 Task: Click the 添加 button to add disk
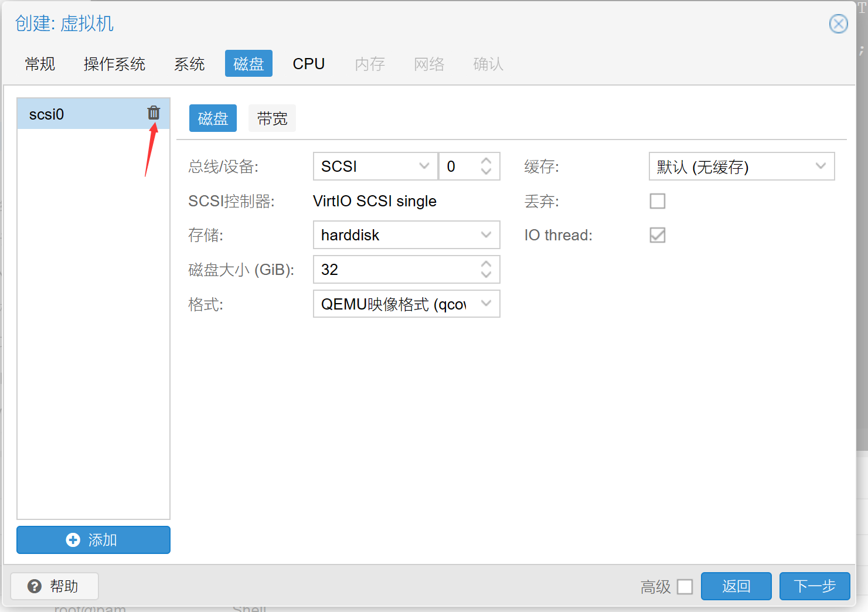click(x=93, y=539)
